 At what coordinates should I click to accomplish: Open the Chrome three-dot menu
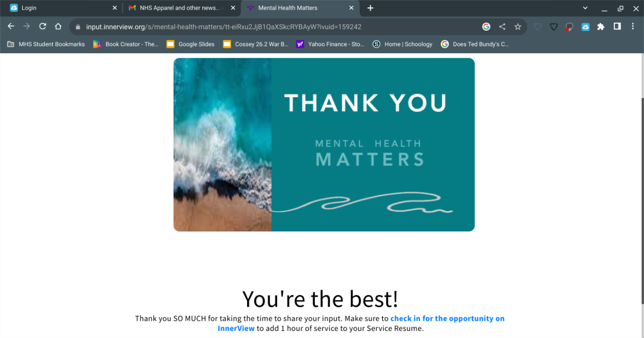pyautogui.click(x=633, y=27)
